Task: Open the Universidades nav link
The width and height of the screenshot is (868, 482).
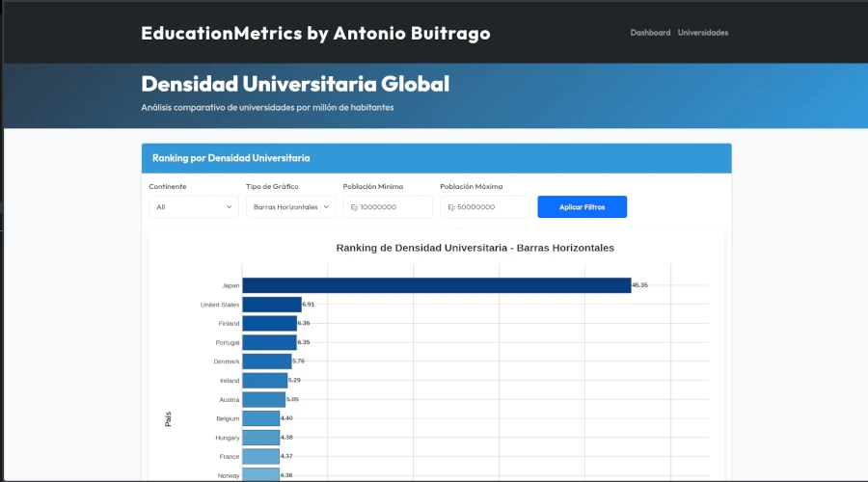Action: pyautogui.click(x=702, y=33)
